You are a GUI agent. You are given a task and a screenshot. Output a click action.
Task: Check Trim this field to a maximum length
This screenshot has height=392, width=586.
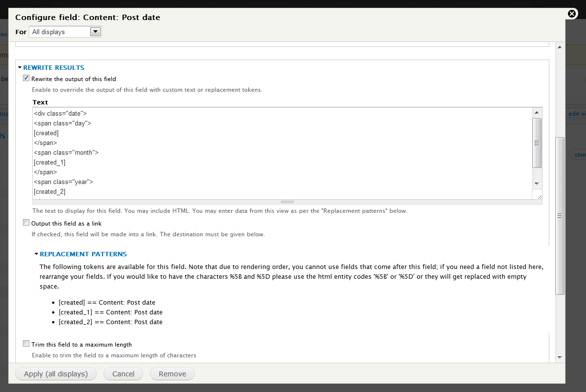(26, 344)
